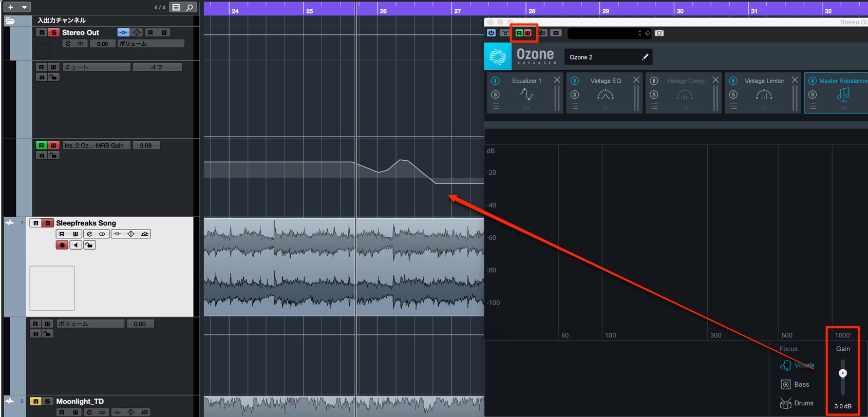Edit the Ozone 2 preset name pencil
The width and height of the screenshot is (868, 417).
coord(645,57)
